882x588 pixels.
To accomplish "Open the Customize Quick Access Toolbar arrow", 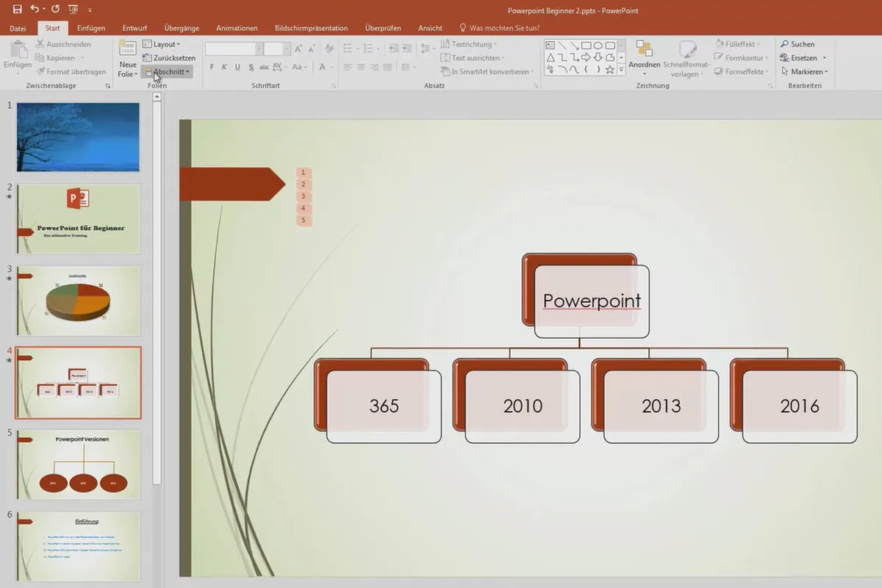I will coord(90,10).
